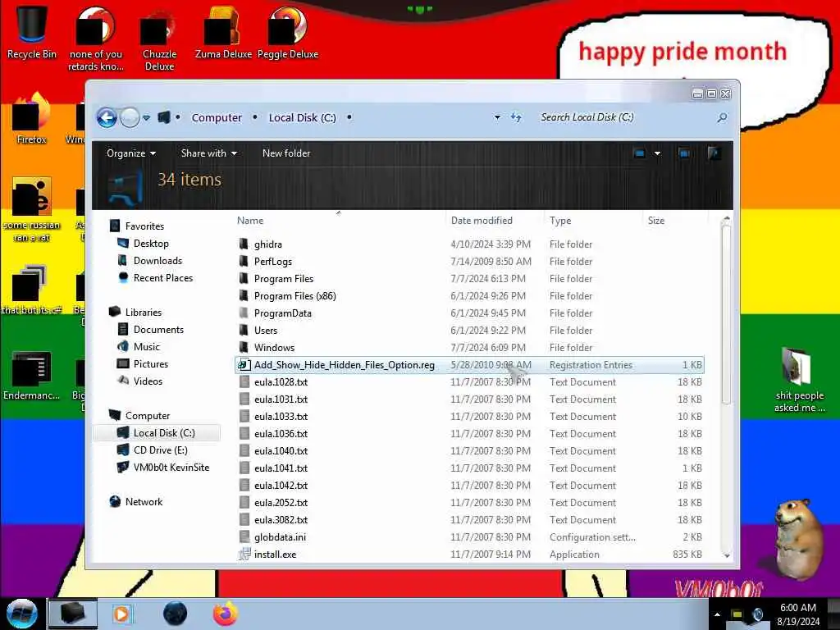
Task: Sort by the Date modified column header
Action: (x=482, y=221)
